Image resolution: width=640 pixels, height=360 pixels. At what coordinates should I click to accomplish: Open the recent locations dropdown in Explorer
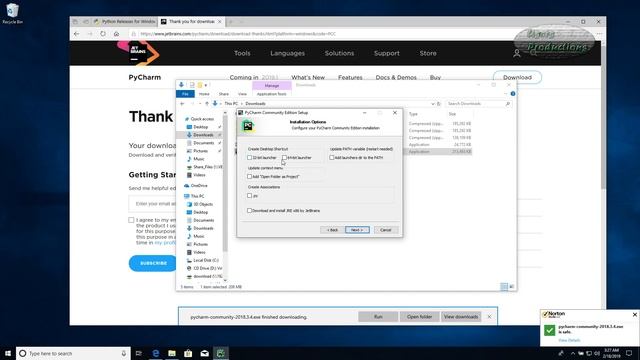pyautogui.click(x=200, y=104)
